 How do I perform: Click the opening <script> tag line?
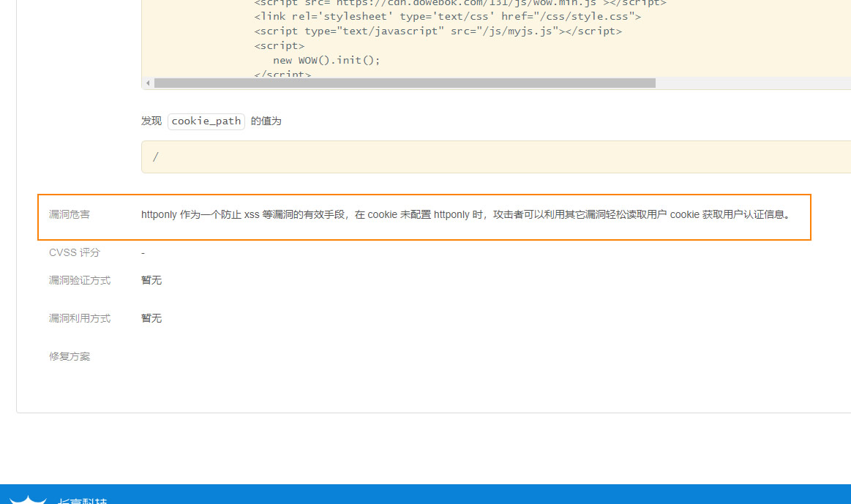279,46
